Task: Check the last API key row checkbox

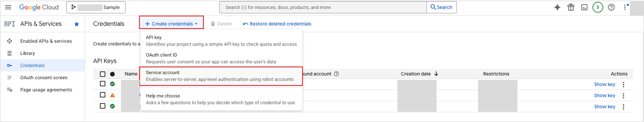Action: coord(103,106)
